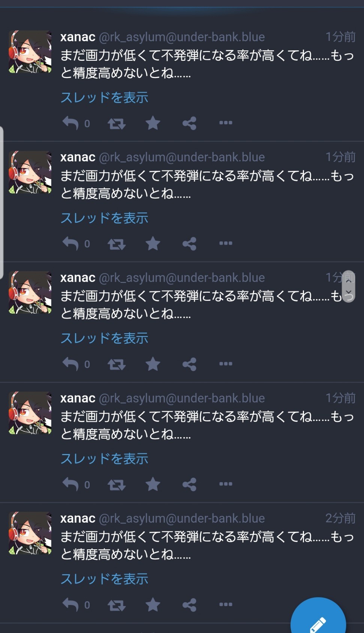Boost the fourth xanac post
This screenshot has height=633, width=364.
[117, 485]
